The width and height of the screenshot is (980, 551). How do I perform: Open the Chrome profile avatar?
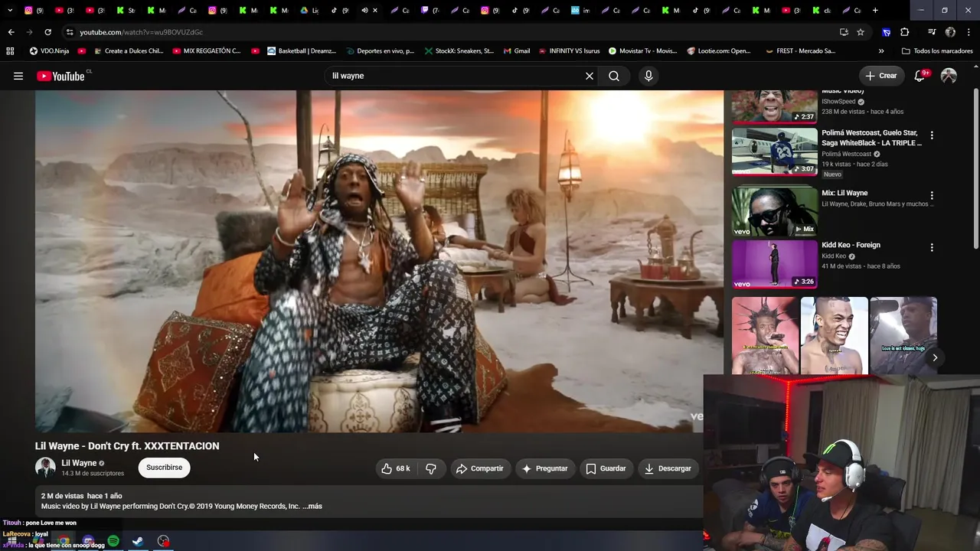coord(950,32)
